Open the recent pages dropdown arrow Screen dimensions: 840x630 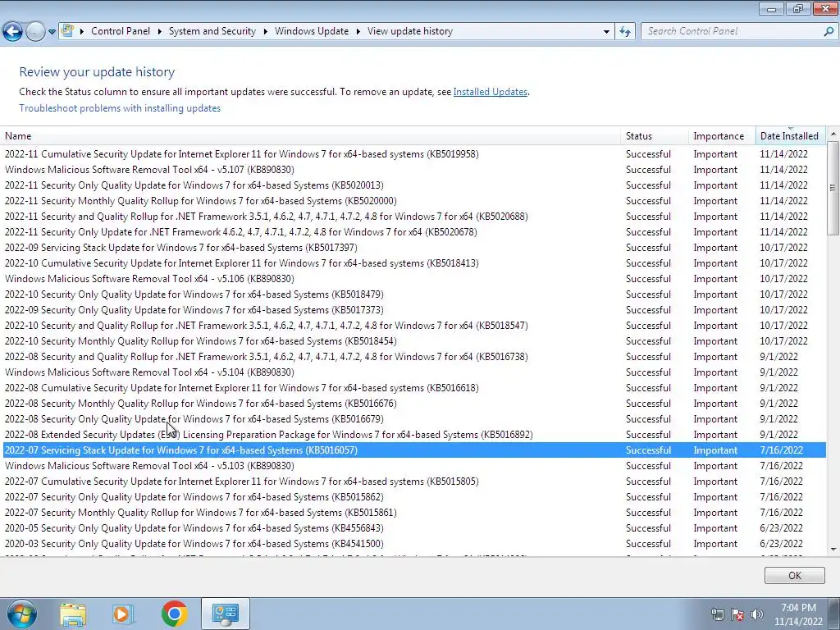(52, 32)
